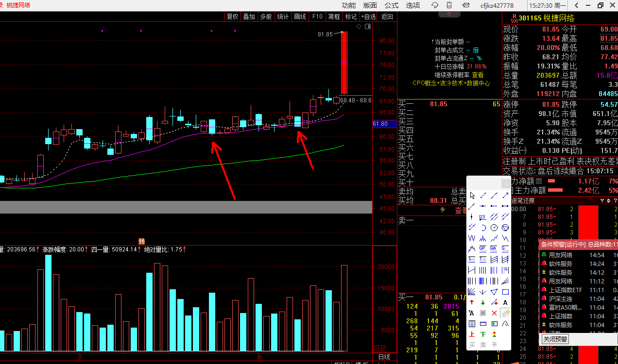Image resolution: width=618 pixels, height=364 pixels.
Task: Select the circle drawing tool
Action: click(494, 228)
